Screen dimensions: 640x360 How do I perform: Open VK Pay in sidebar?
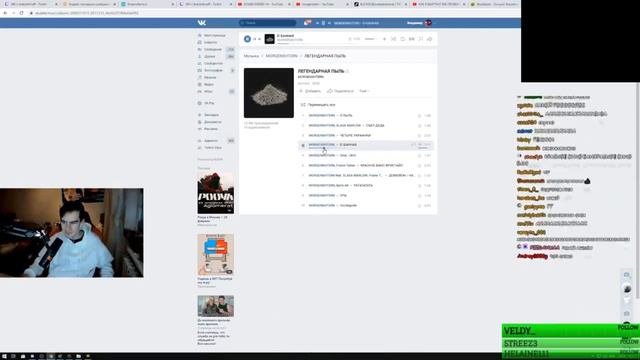pos(207,103)
